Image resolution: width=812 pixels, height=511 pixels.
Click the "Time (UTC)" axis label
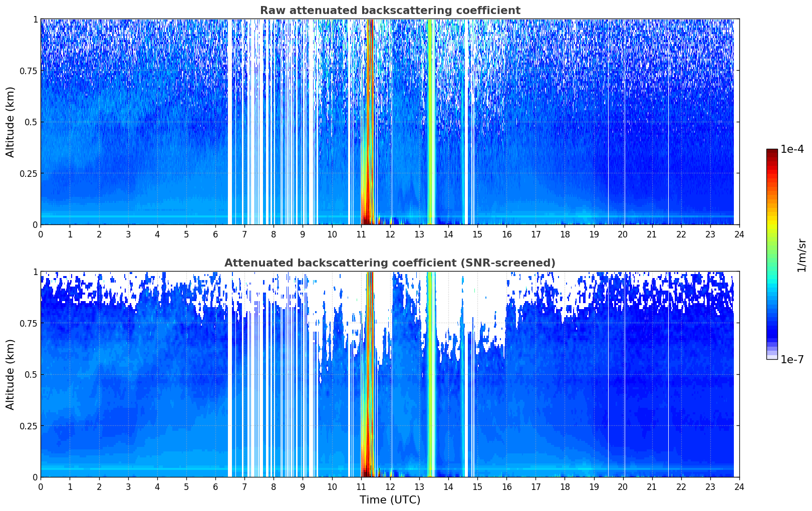[x=390, y=500]
